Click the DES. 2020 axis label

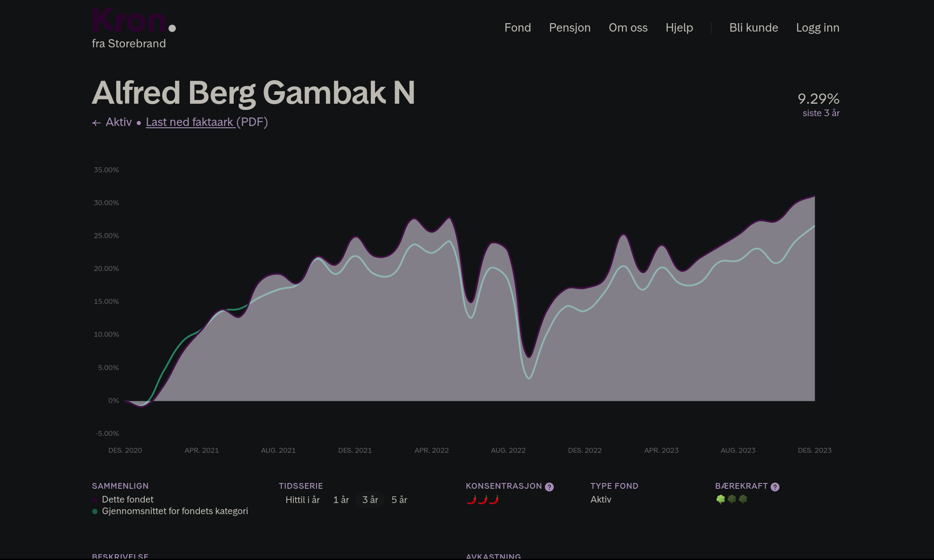(x=125, y=450)
